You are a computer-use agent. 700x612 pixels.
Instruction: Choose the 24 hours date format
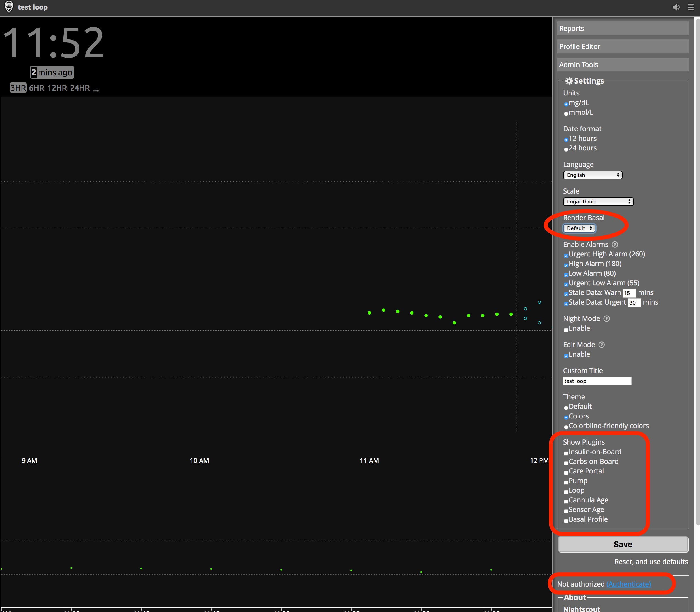[x=566, y=149]
